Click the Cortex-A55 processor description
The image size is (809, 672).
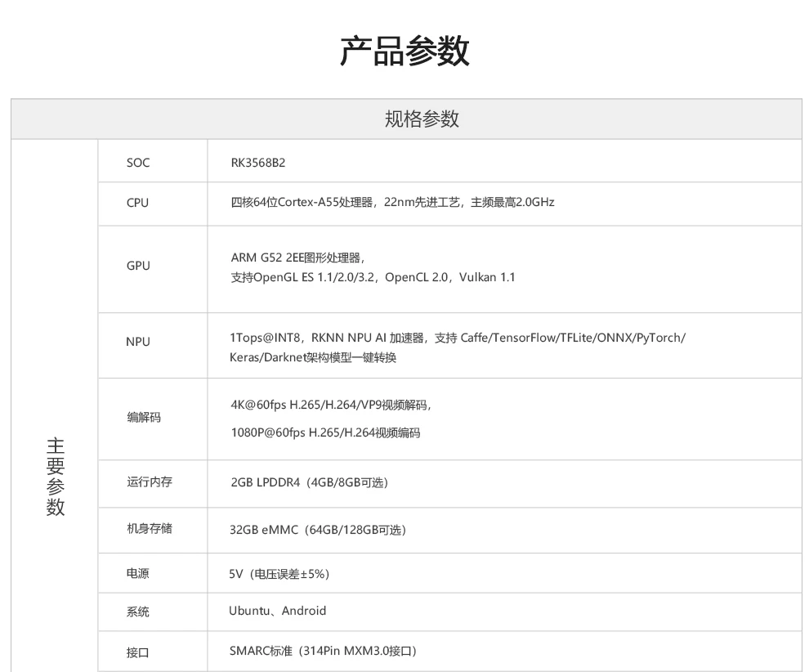[x=392, y=202]
